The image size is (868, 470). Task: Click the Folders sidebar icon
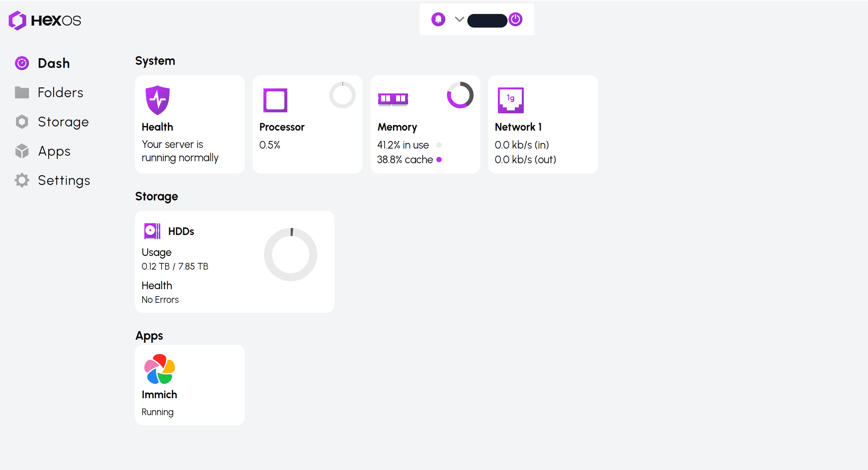[x=22, y=92]
